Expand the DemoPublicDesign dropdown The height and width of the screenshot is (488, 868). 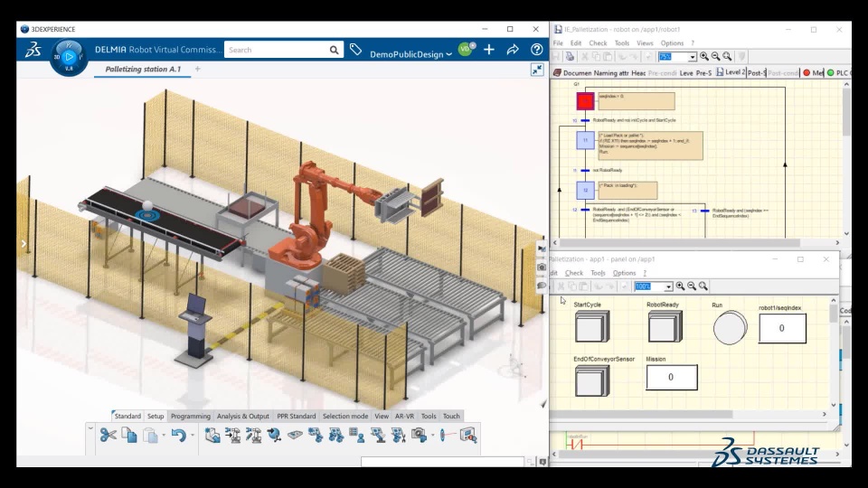[449, 54]
